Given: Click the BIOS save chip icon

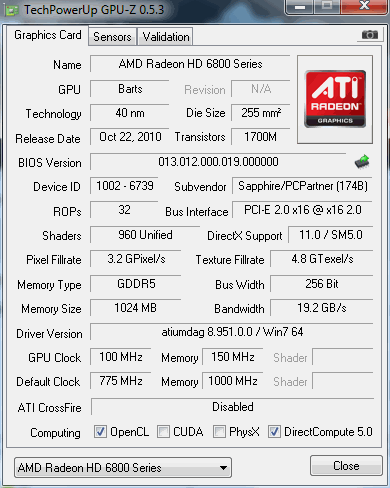Looking at the screenshot, I should tap(362, 162).
